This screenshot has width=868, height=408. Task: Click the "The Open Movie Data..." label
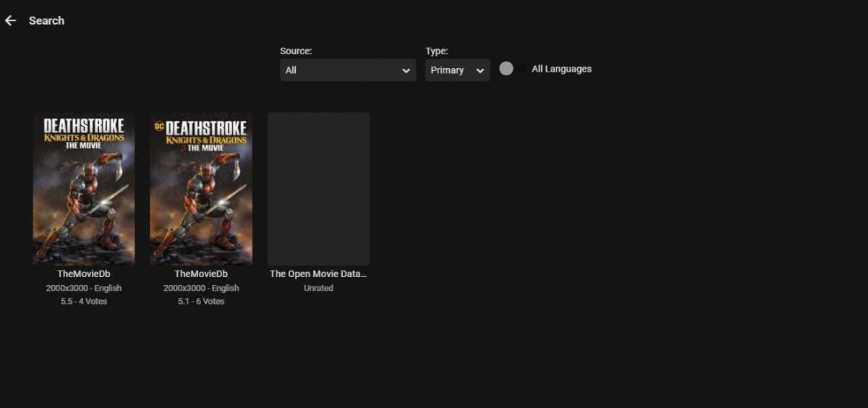click(x=318, y=274)
